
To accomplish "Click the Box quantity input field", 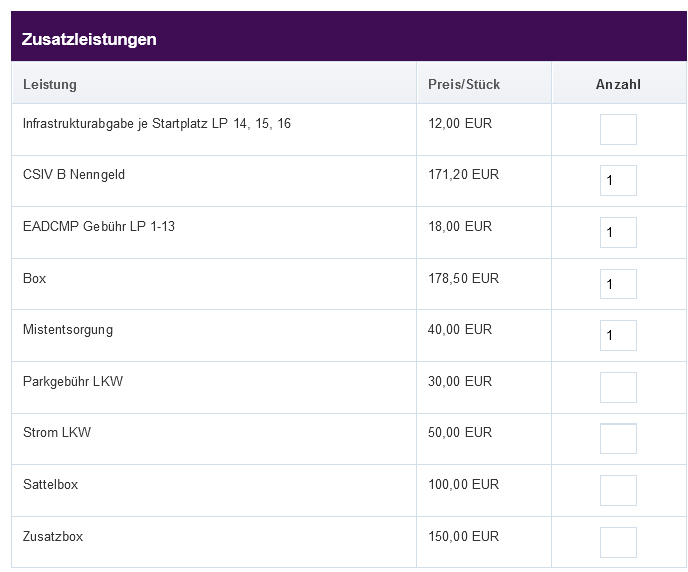I will coord(618,284).
